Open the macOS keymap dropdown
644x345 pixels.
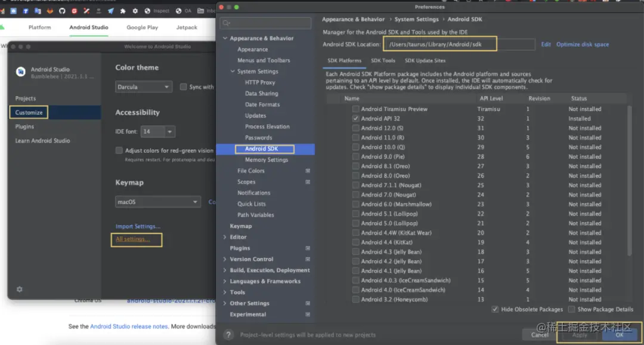pos(157,202)
